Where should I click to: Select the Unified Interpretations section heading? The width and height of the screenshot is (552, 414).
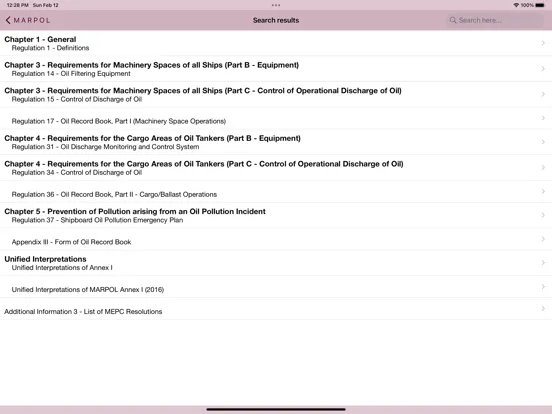pos(45,259)
